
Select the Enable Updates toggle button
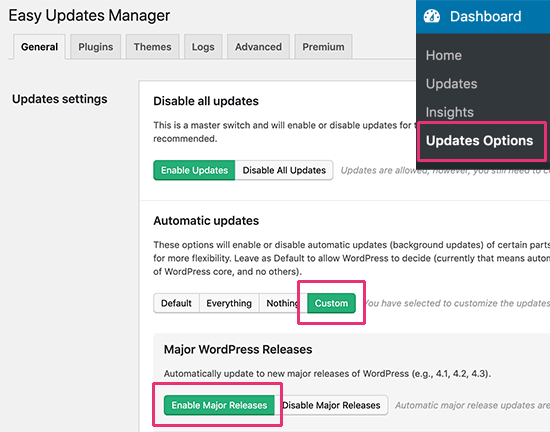point(194,170)
